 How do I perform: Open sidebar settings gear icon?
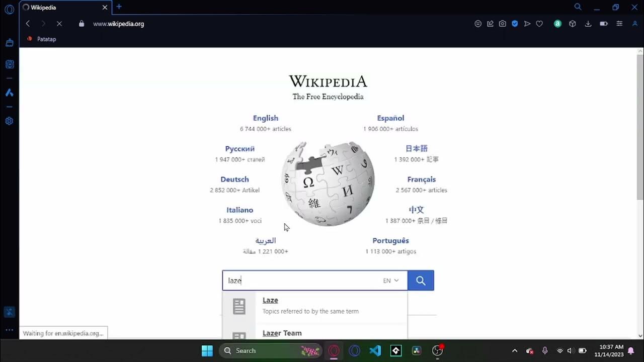[9, 121]
